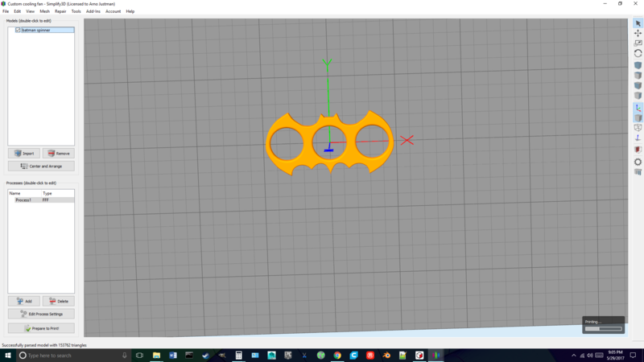Screen dimensions: 644x362
Task: Open Epic Games launcher from taskbar
Action: point(288,356)
